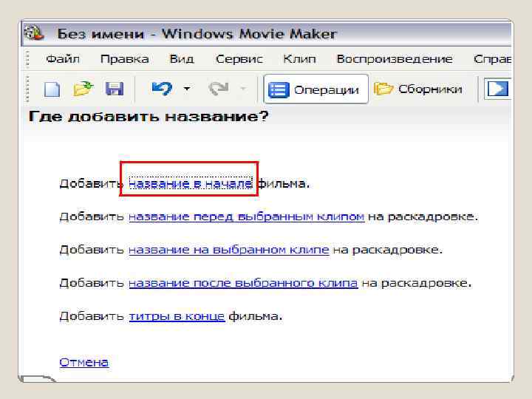Open the Правка menu

(x=125, y=59)
